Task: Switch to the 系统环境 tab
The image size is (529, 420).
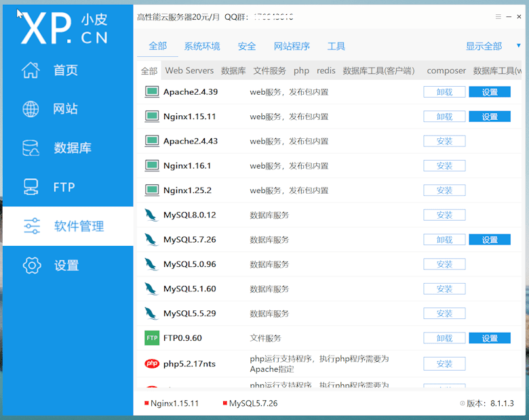Action: coord(202,46)
